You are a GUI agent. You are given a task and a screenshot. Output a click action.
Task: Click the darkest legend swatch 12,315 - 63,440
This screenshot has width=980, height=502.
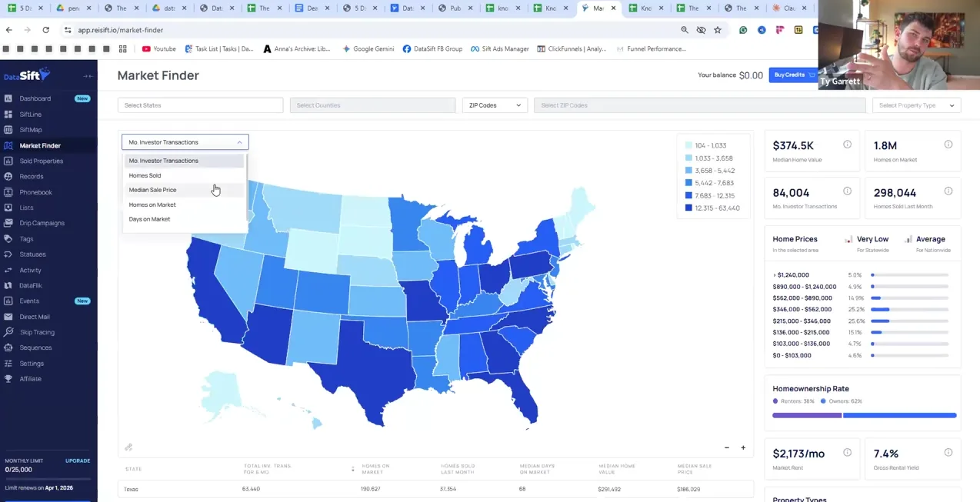[x=688, y=208]
